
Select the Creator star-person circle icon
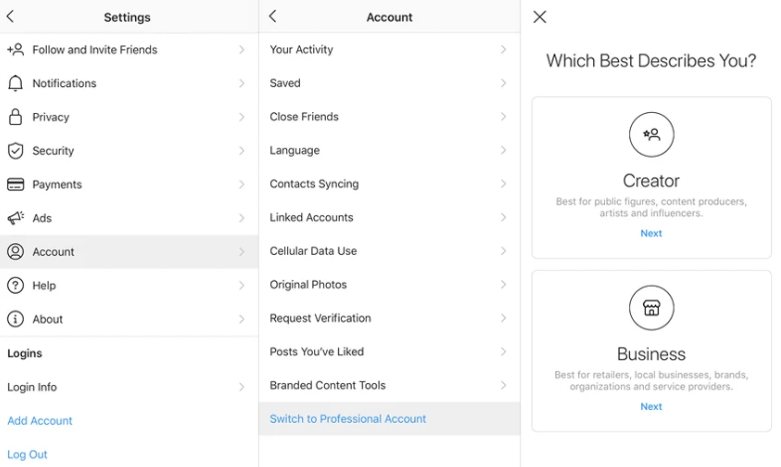[651, 134]
